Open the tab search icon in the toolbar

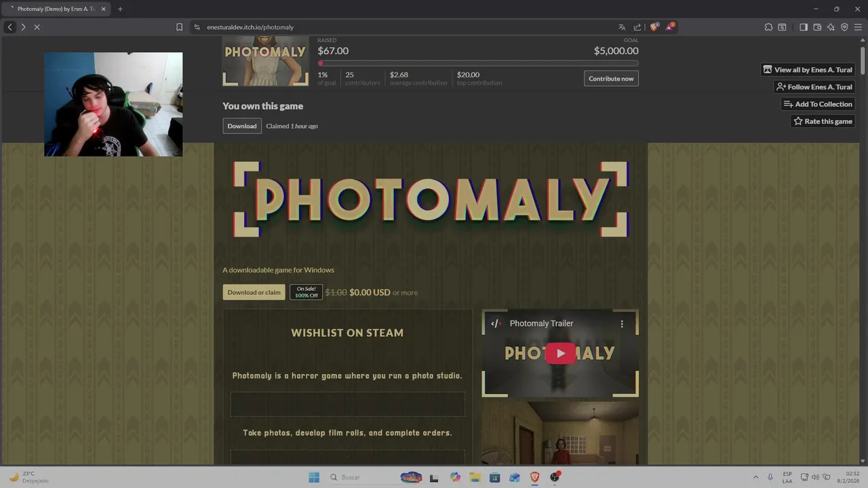pyautogui.click(x=782, y=27)
